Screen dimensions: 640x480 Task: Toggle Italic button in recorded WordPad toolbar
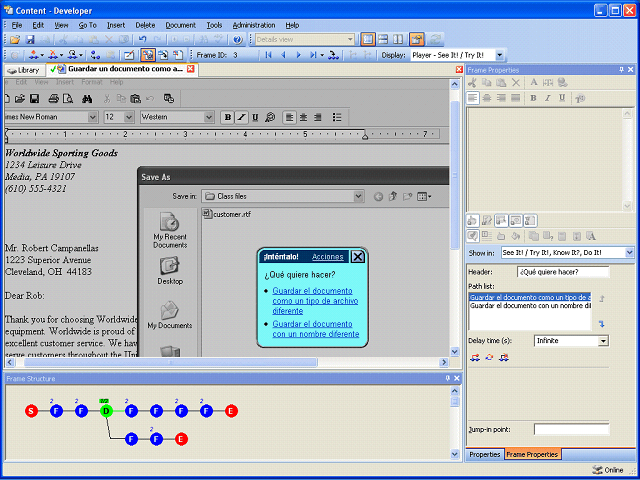[242, 118]
